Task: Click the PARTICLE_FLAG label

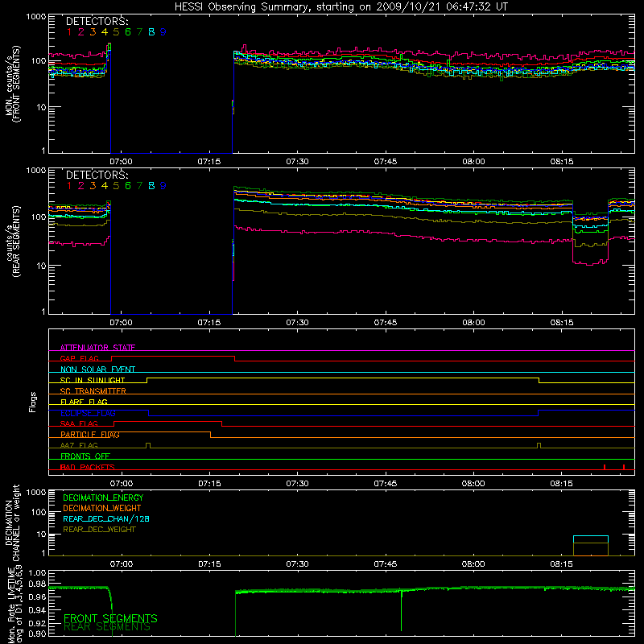Action: tap(90, 434)
